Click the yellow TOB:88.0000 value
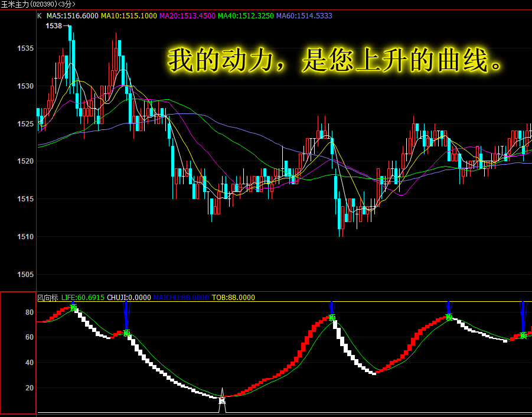Image resolution: width=532 pixels, height=417 pixels. (x=233, y=298)
